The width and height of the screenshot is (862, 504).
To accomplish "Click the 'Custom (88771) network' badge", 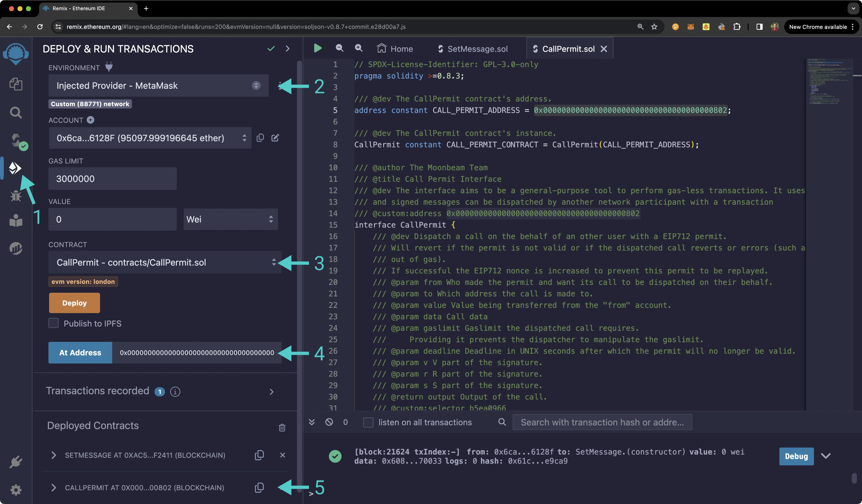I will [x=90, y=104].
